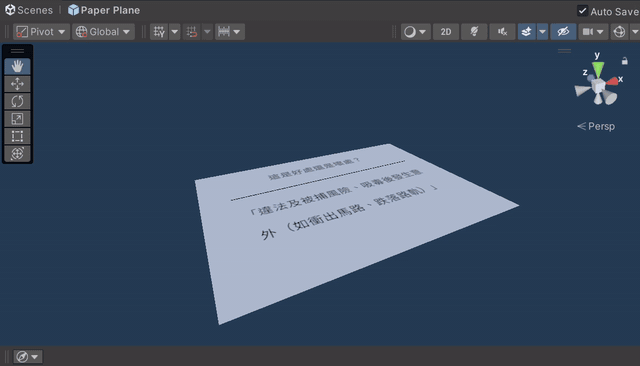Image resolution: width=640 pixels, height=366 pixels.
Task: Toggle scene lighting button
Action: tap(474, 32)
